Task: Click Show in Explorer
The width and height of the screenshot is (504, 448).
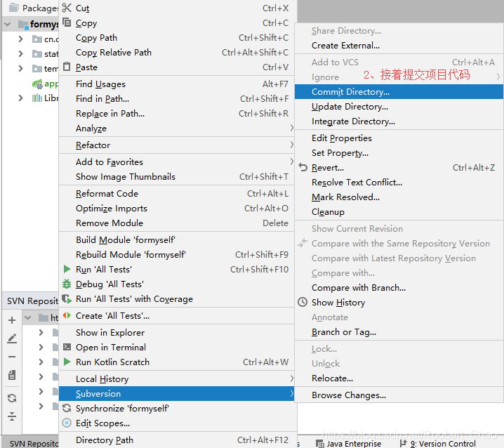Action: (176, 332)
